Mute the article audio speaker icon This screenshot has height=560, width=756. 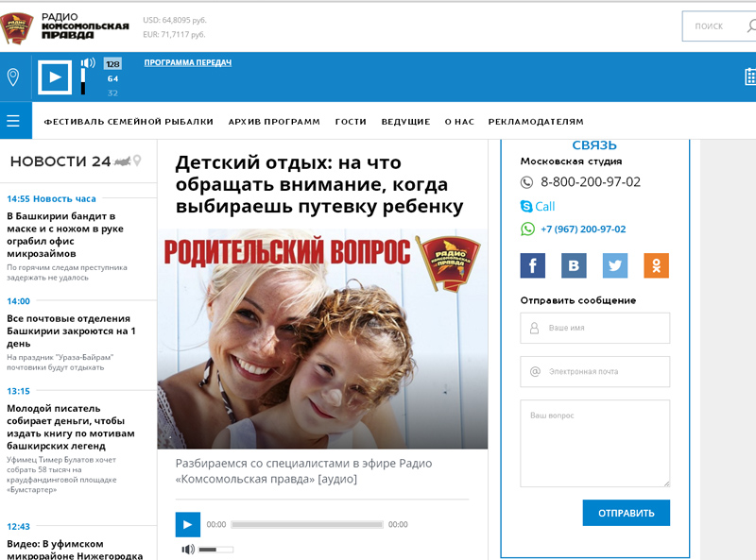[188, 550]
